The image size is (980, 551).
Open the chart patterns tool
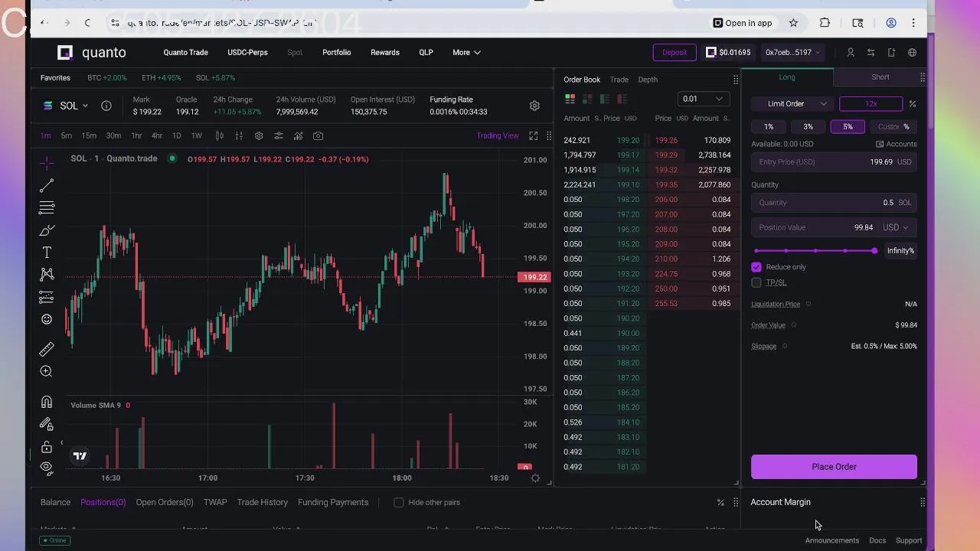(x=47, y=275)
